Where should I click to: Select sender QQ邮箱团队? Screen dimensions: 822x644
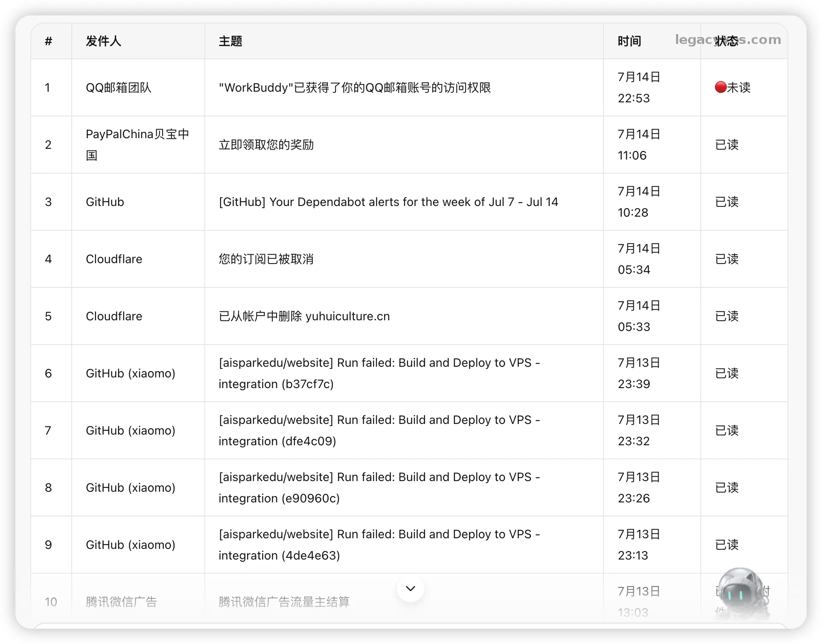(x=119, y=87)
